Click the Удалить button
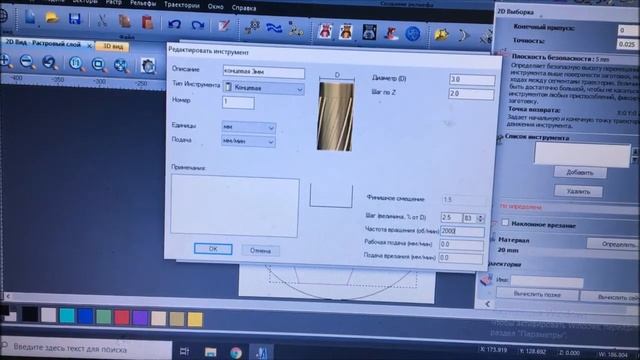Viewport: 640px width, 360px height. pos(578,191)
